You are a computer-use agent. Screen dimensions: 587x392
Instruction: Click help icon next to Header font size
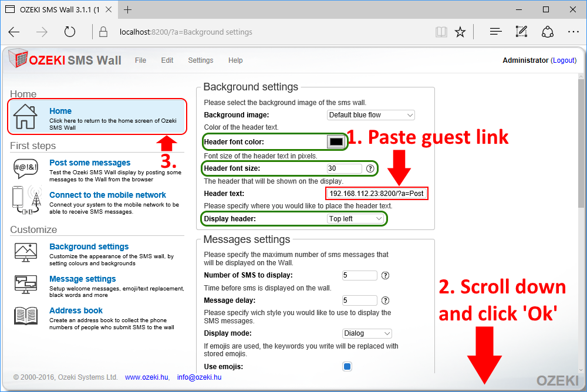click(x=370, y=168)
